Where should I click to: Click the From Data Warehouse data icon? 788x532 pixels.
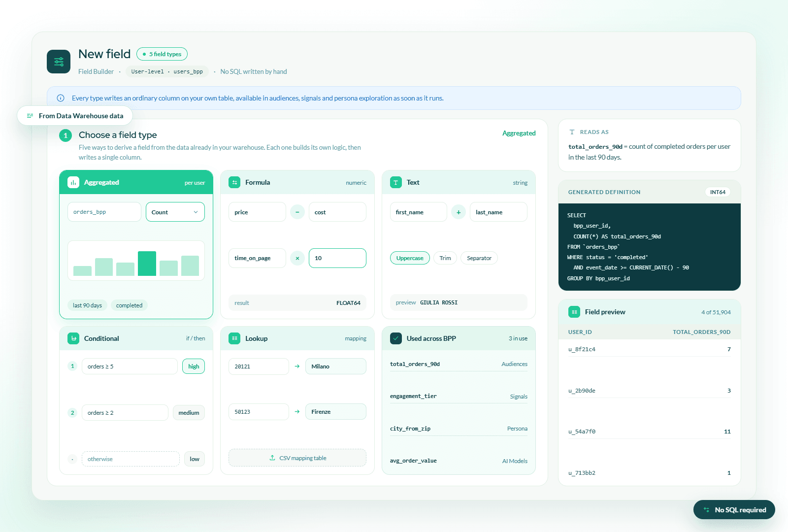coord(30,116)
